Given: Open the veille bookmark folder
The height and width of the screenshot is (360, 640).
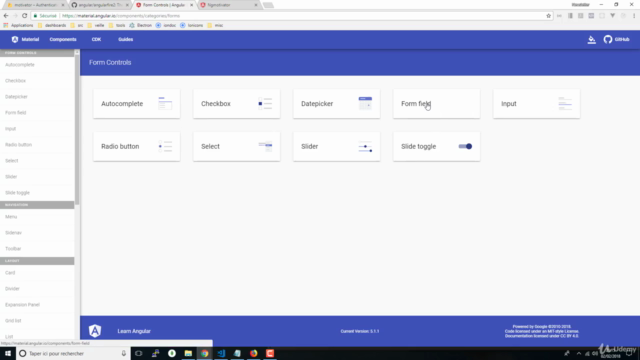Looking at the screenshot, I should pos(96,25).
